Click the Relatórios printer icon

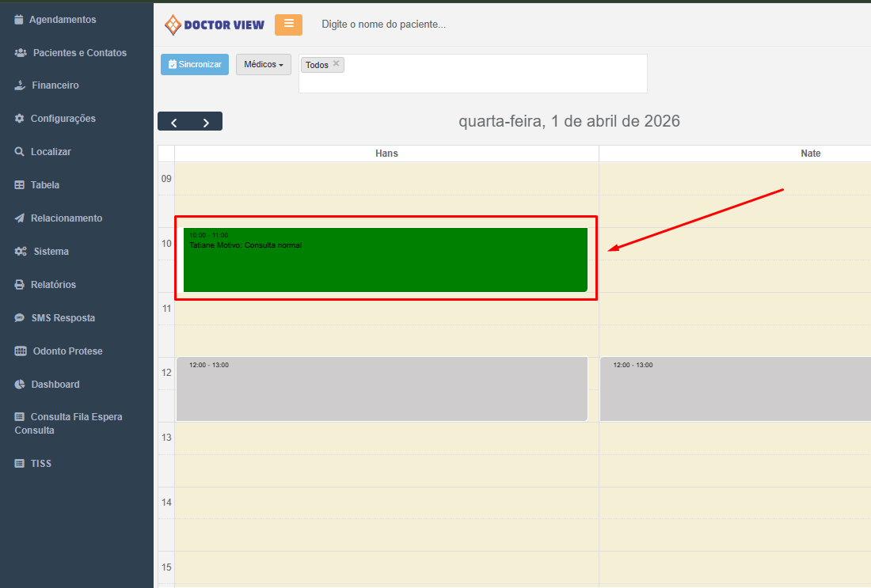[20, 285]
